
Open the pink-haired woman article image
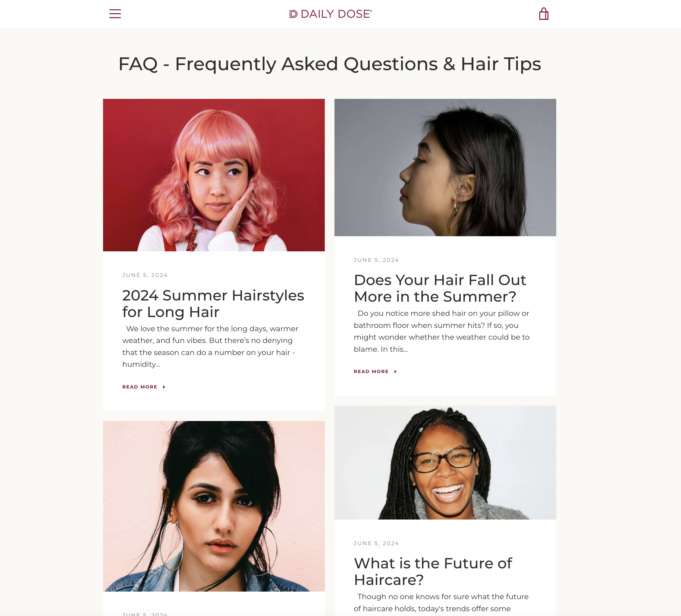[214, 175]
